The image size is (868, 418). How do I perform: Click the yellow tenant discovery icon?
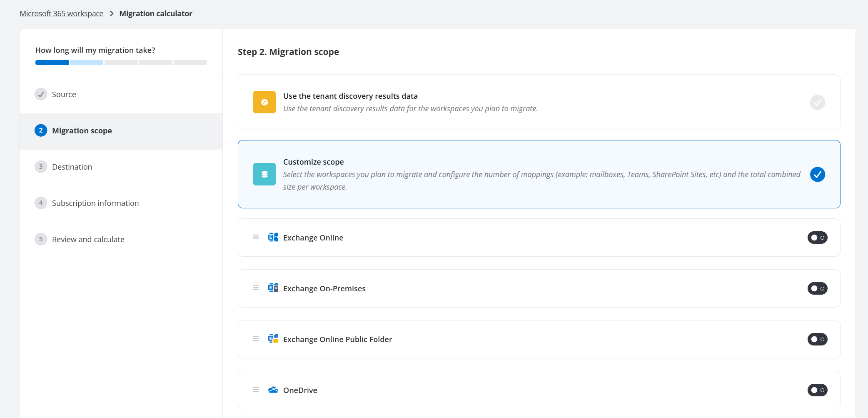[264, 102]
